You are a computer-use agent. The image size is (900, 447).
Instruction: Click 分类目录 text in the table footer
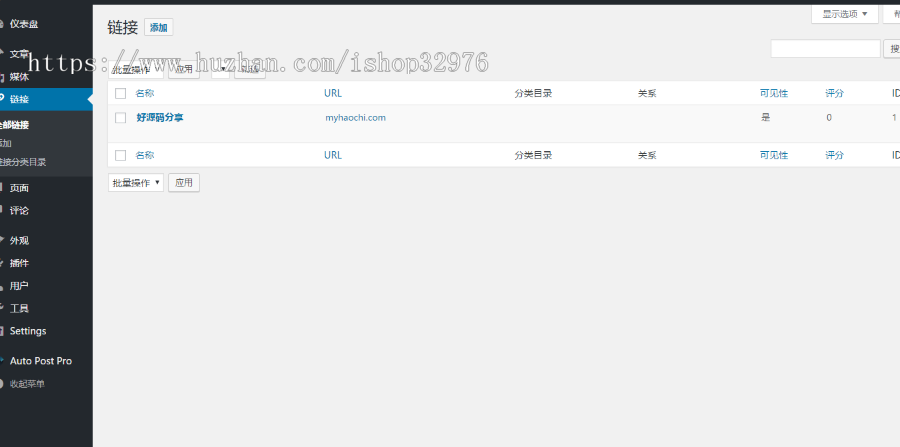533,156
